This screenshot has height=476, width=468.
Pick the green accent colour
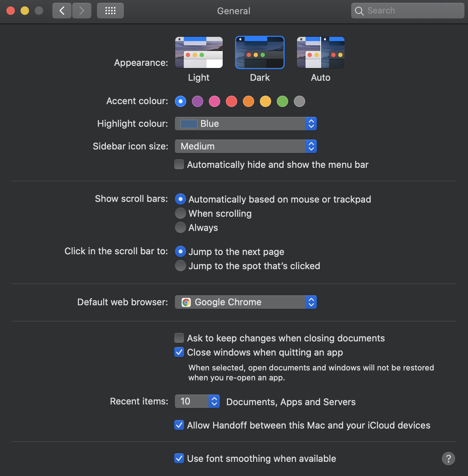[282, 101]
